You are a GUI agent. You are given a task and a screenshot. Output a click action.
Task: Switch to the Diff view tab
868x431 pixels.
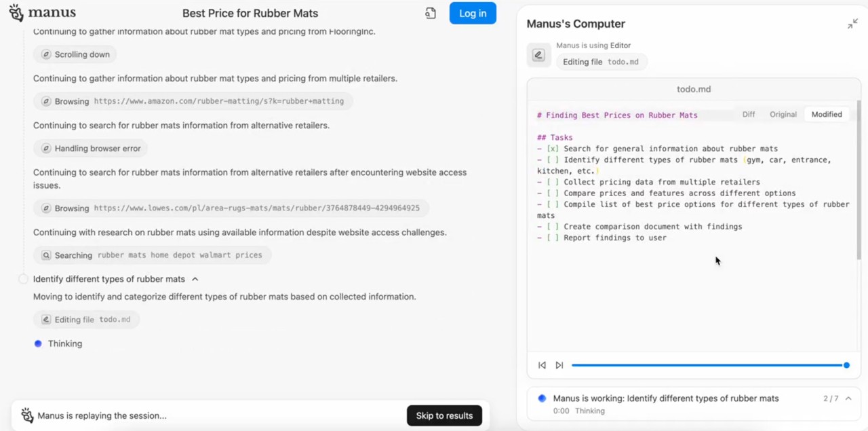pyautogui.click(x=748, y=115)
